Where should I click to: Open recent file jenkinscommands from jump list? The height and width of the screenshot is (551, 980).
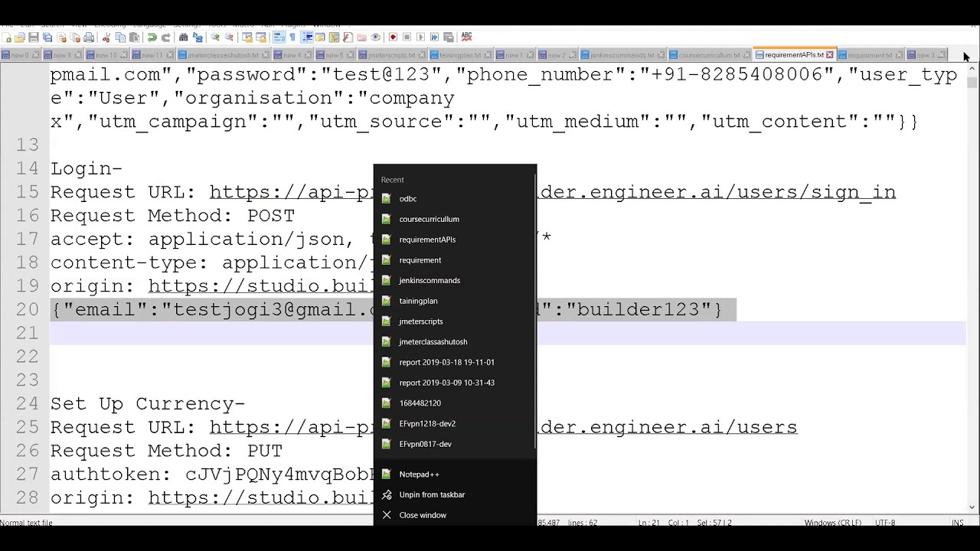click(x=455, y=280)
